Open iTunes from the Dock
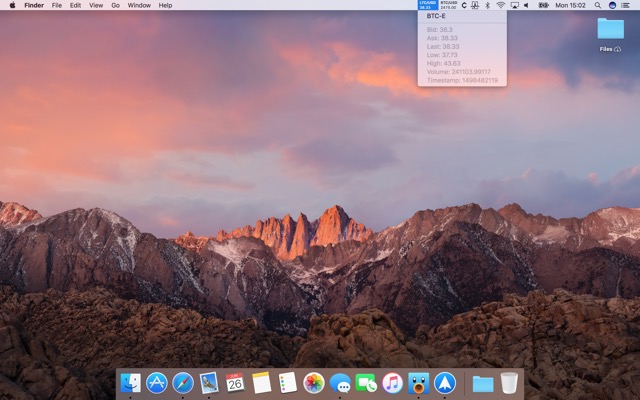640x400 pixels. click(x=392, y=383)
